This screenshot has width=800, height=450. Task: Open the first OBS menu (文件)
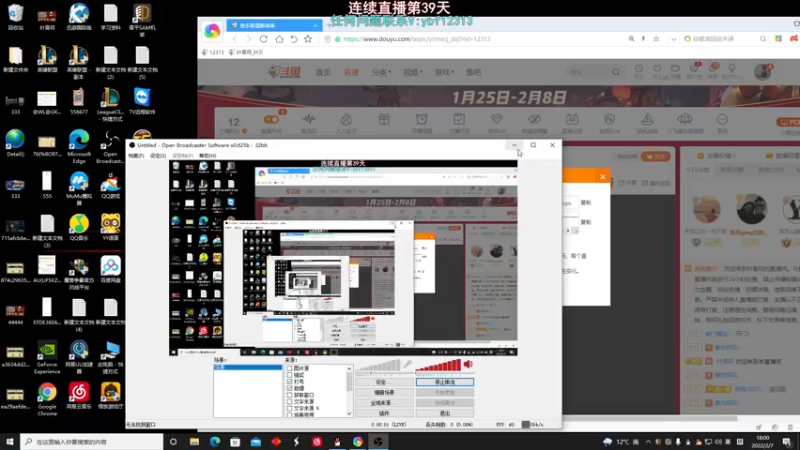point(136,156)
